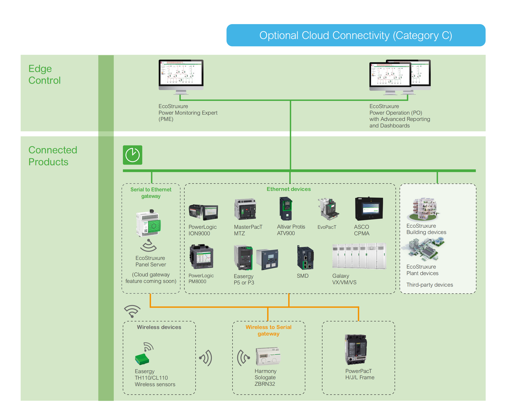Click the PowerPacT H/J/L Frame breaker image
The image size is (532, 419).
pos(356,350)
